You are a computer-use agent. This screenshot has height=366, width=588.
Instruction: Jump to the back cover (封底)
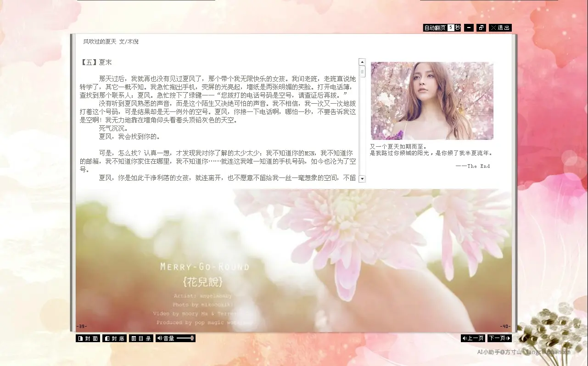click(x=114, y=338)
